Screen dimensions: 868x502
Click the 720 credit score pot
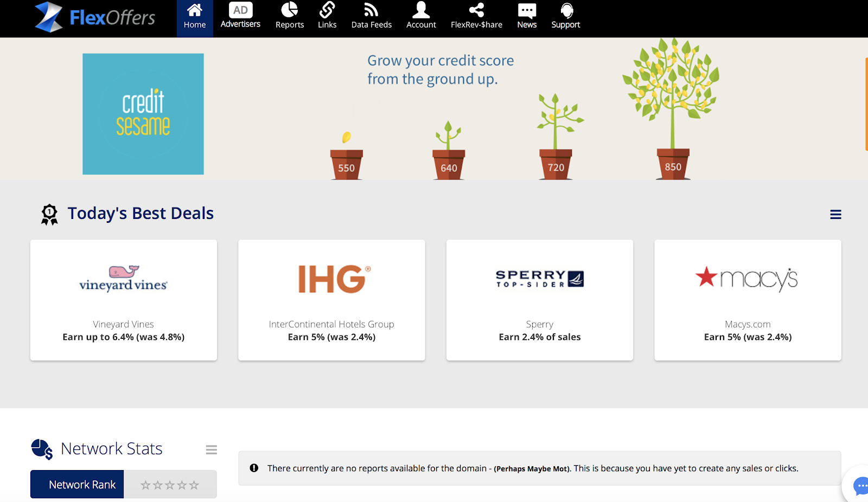pyautogui.click(x=556, y=164)
